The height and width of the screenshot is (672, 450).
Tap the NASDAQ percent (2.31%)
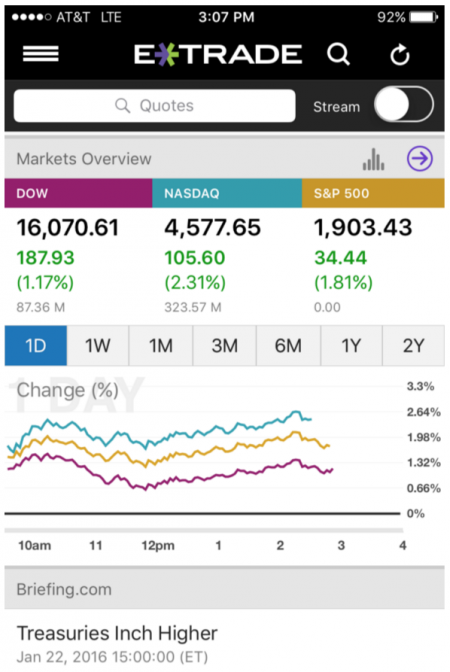[x=195, y=283]
